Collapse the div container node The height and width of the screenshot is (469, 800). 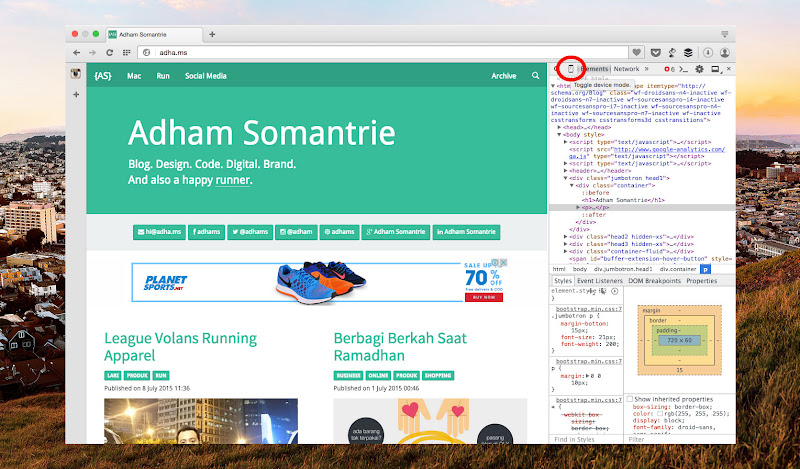pos(572,185)
